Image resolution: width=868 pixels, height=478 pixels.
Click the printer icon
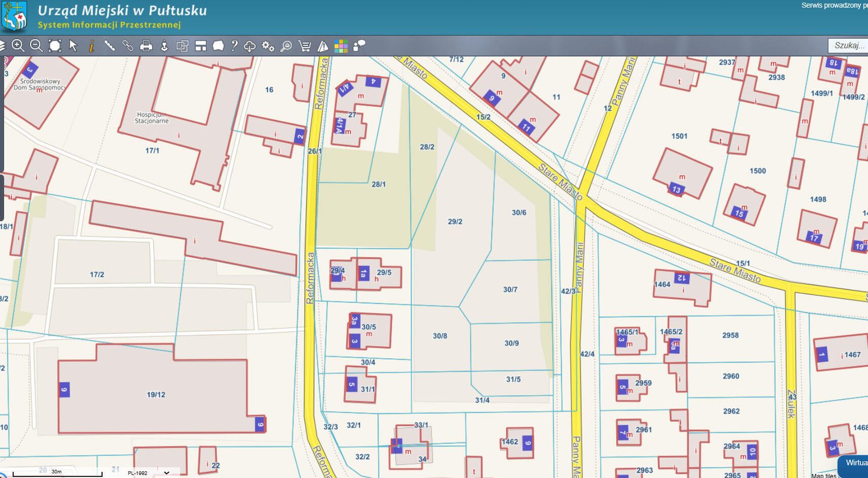tap(146, 46)
